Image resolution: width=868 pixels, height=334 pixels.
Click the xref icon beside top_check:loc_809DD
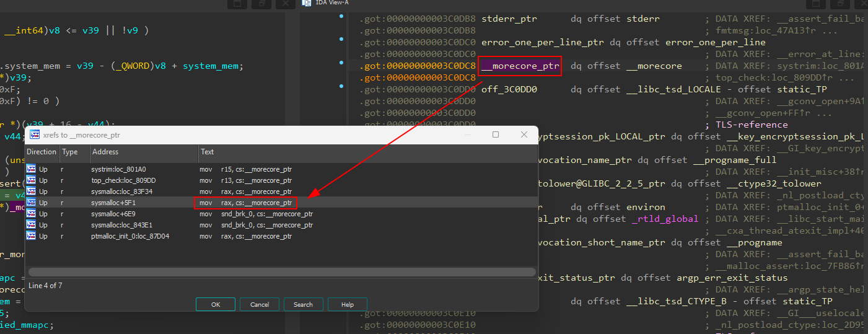pos(31,180)
